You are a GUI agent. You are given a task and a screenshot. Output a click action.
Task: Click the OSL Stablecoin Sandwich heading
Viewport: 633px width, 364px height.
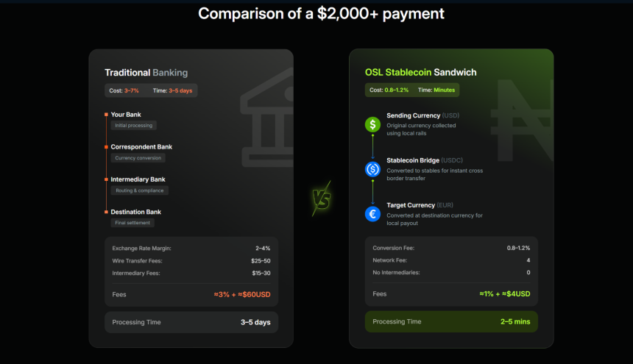[420, 73]
